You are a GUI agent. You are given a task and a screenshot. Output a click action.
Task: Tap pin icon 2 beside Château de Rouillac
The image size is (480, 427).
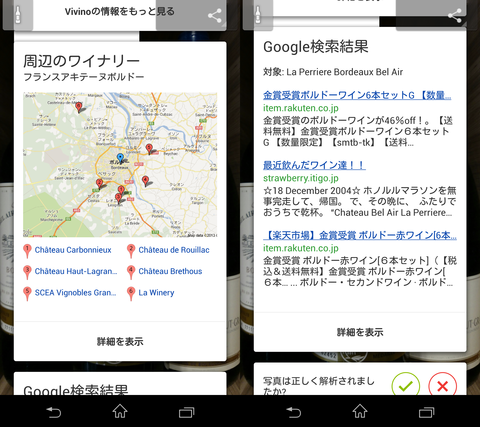(131, 251)
